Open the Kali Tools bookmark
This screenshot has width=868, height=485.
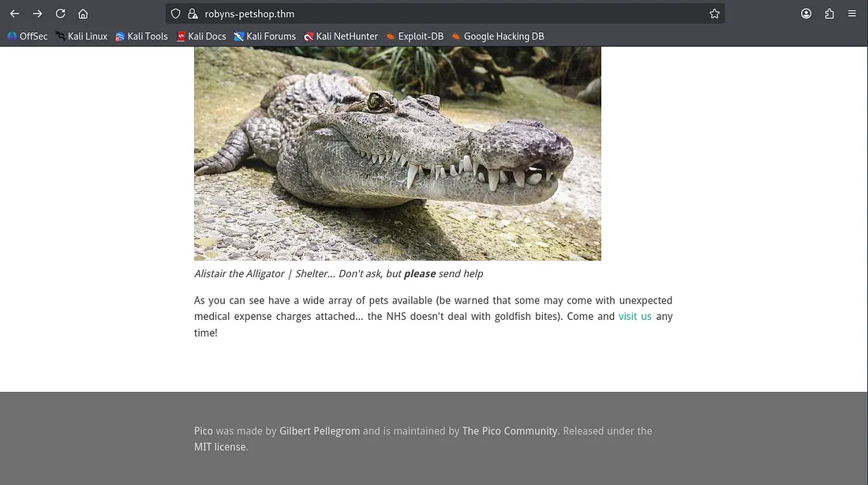pyautogui.click(x=142, y=36)
